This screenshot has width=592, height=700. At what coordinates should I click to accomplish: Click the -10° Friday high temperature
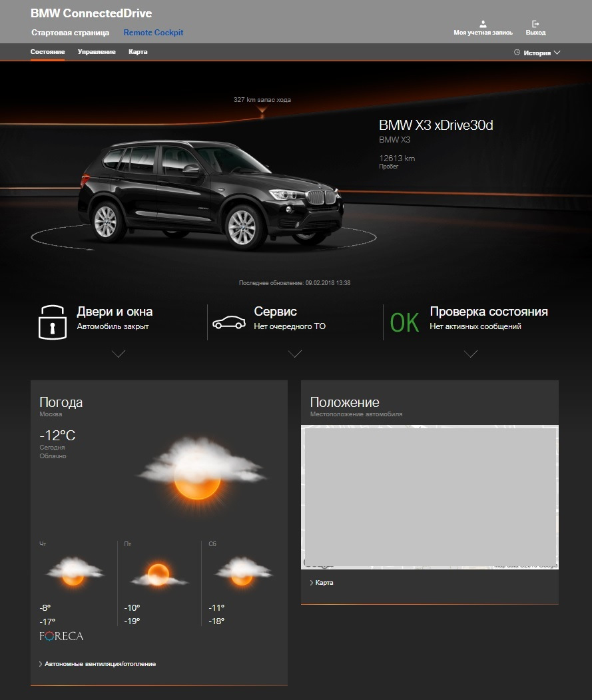click(x=132, y=607)
